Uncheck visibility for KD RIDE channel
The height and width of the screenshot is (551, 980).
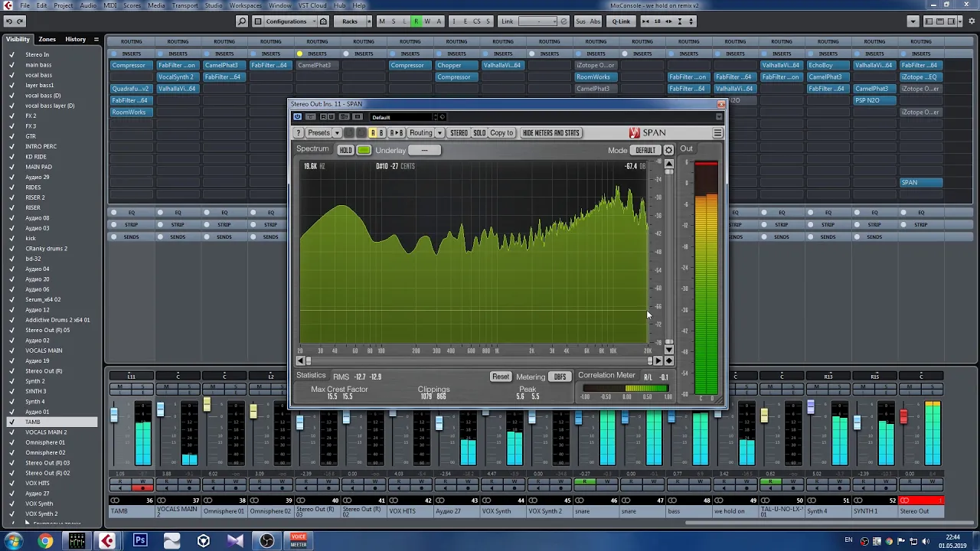(x=11, y=157)
